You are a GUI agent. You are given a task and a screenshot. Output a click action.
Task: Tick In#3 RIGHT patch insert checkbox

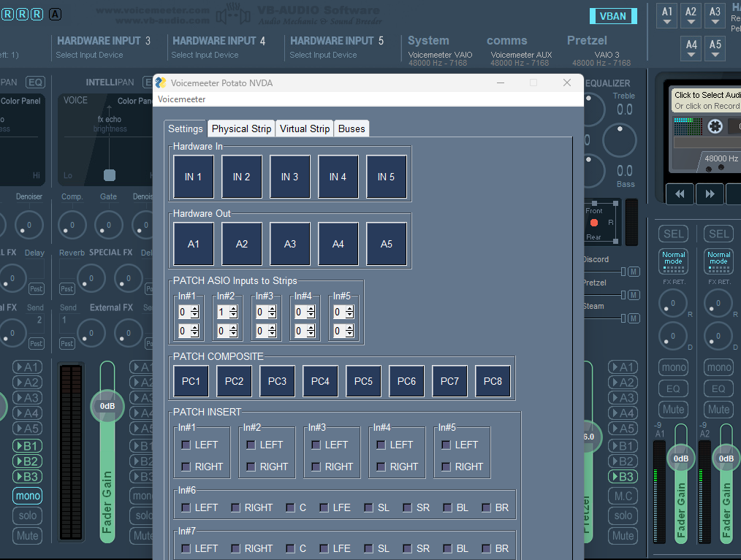click(x=316, y=467)
